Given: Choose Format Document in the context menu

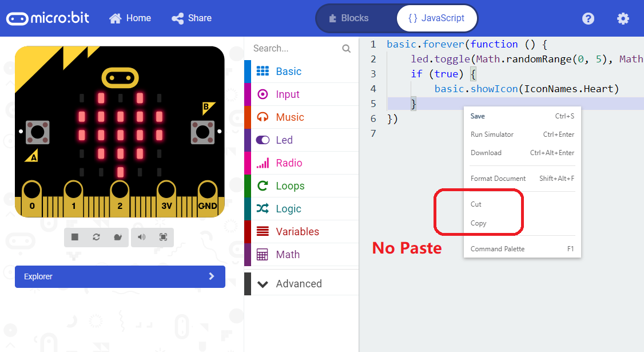Looking at the screenshot, I should click(x=498, y=178).
